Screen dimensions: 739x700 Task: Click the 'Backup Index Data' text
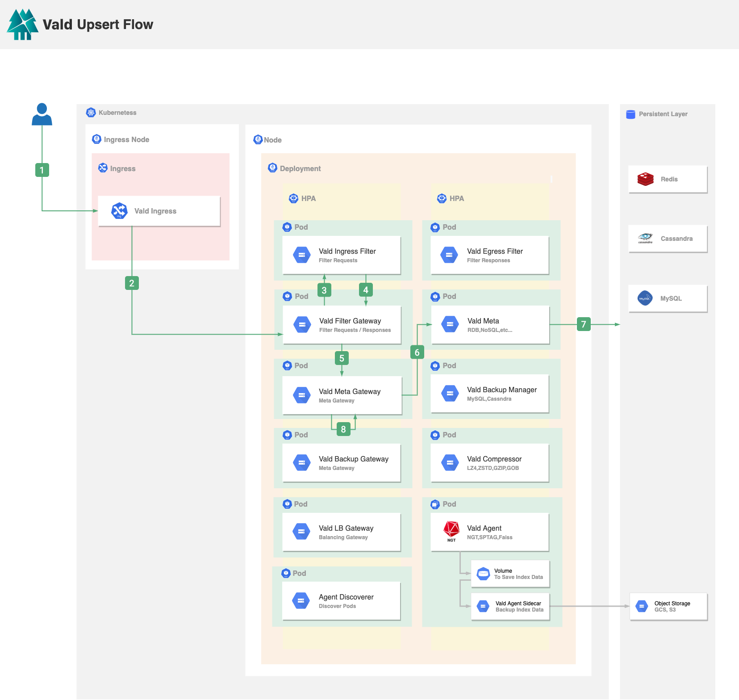[519, 610]
